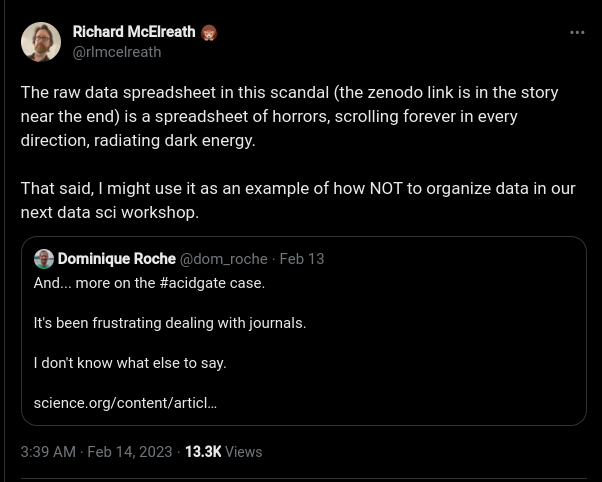Click Dominique Roche's small avatar

click(x=44, y=259)
